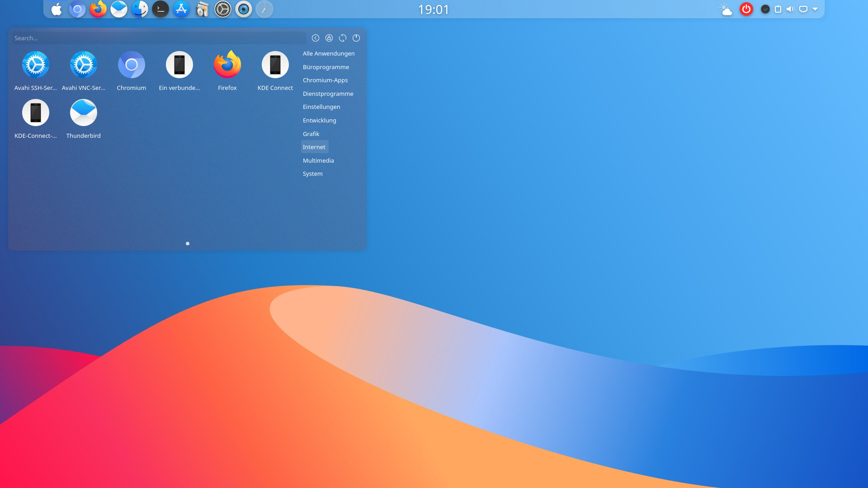Open the blue eye lens dock icon
The width and height of the screenshot is (868, 488).
(244, 9)
